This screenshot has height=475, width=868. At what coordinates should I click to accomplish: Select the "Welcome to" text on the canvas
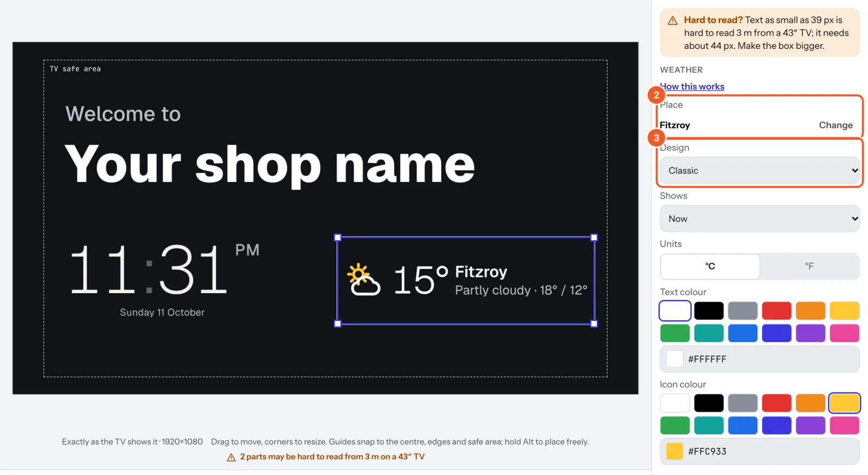pos(123,114)
